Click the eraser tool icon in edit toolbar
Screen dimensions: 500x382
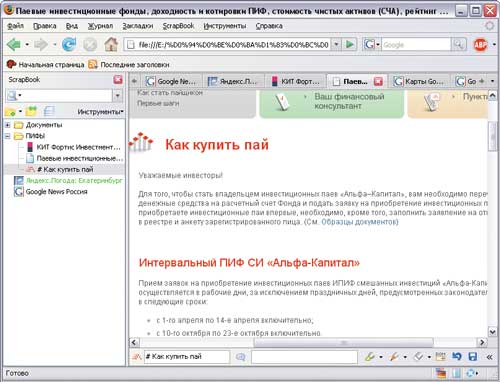click(418, 357)
